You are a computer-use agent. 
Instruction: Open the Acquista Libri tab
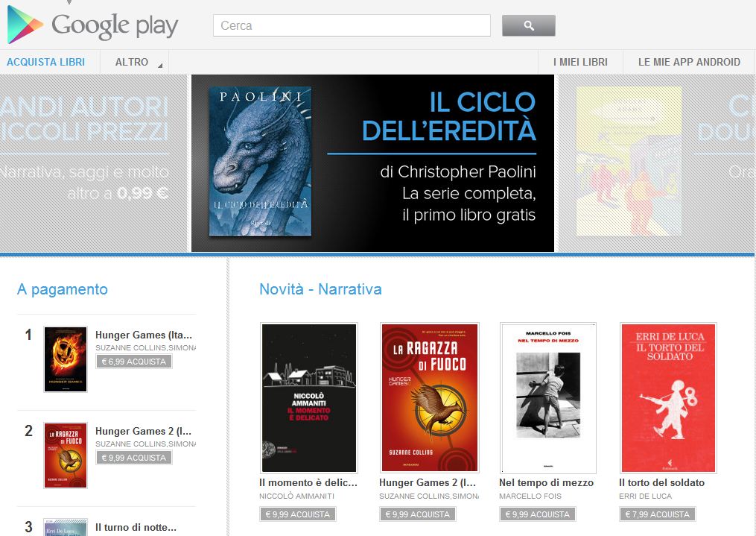pos(45,62)
